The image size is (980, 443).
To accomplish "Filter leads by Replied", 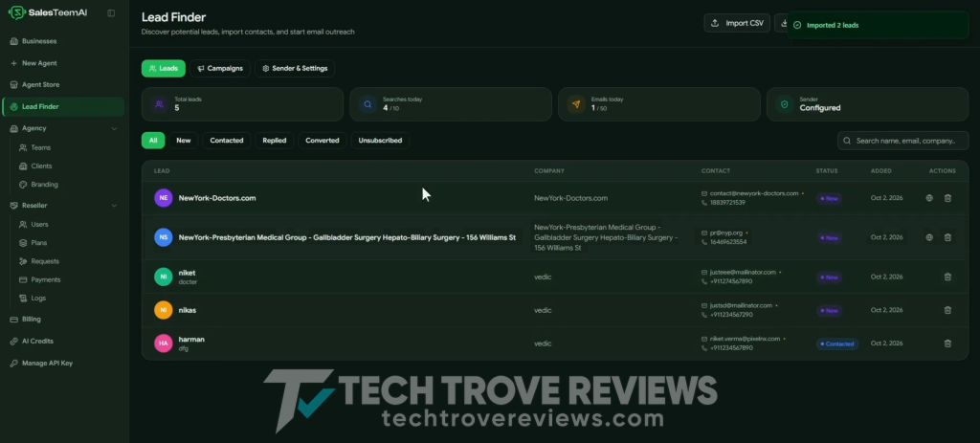I will click(x=275, y=141).
